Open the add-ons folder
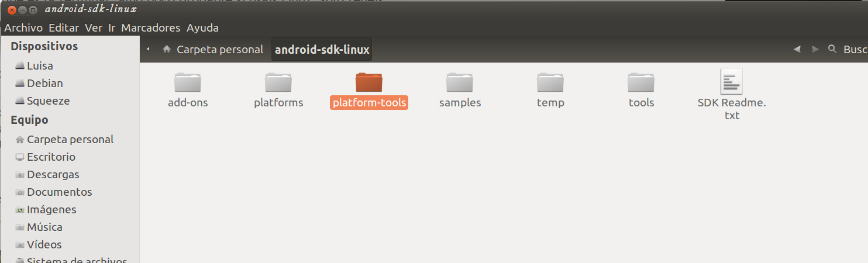 pyautogui.click(x=188, y=83)
